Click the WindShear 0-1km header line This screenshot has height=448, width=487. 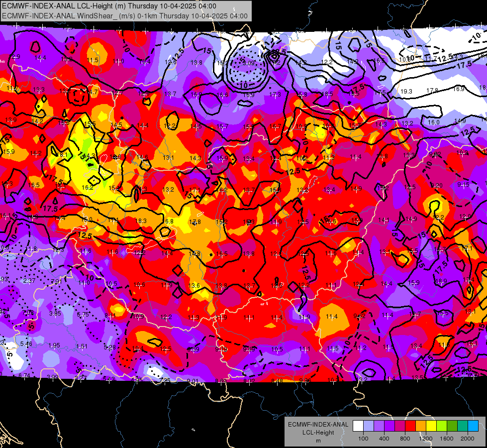tap(125, 16)
